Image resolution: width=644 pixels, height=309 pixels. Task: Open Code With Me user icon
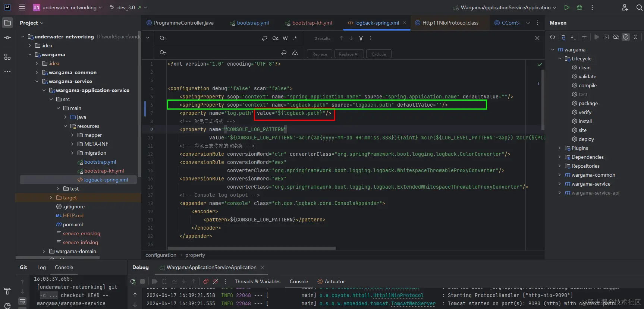pos(625,7)
